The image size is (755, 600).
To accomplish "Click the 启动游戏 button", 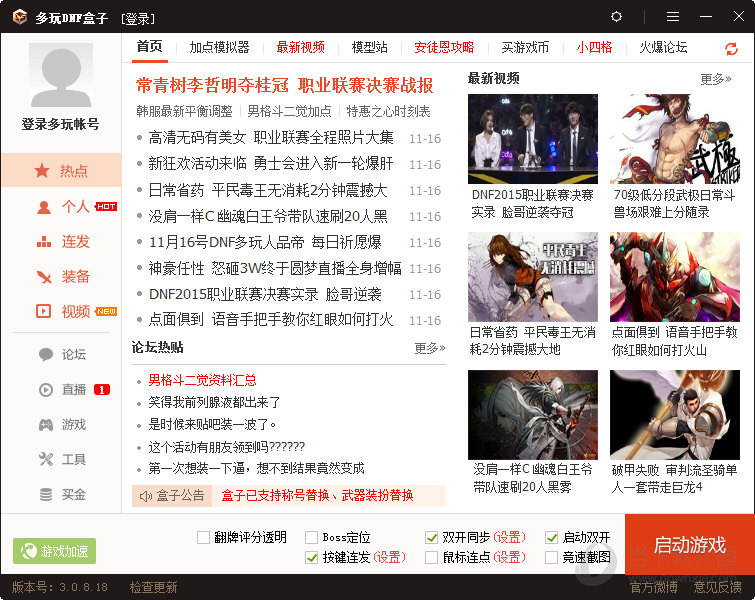I will click(x=690, y=544).
